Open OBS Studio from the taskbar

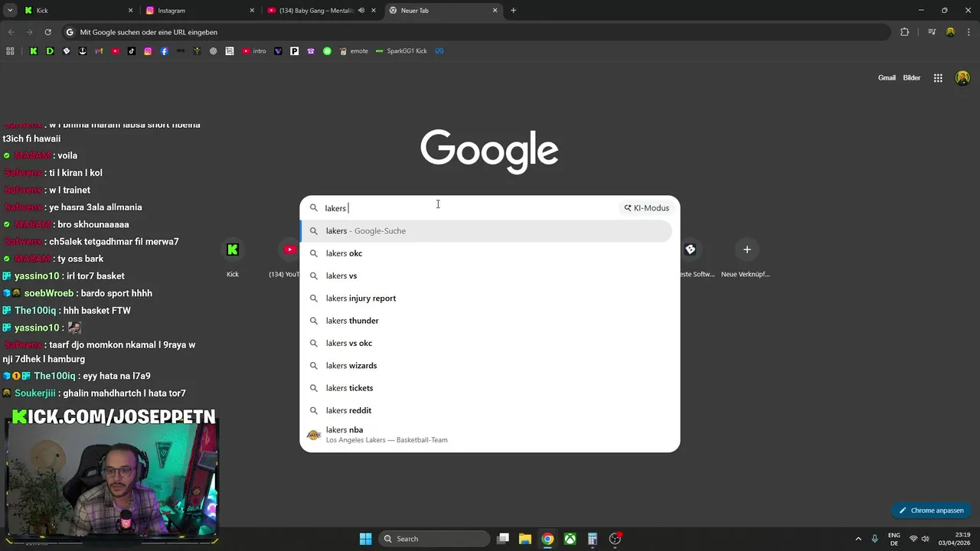pyautogui.click(x=615, y=539)
